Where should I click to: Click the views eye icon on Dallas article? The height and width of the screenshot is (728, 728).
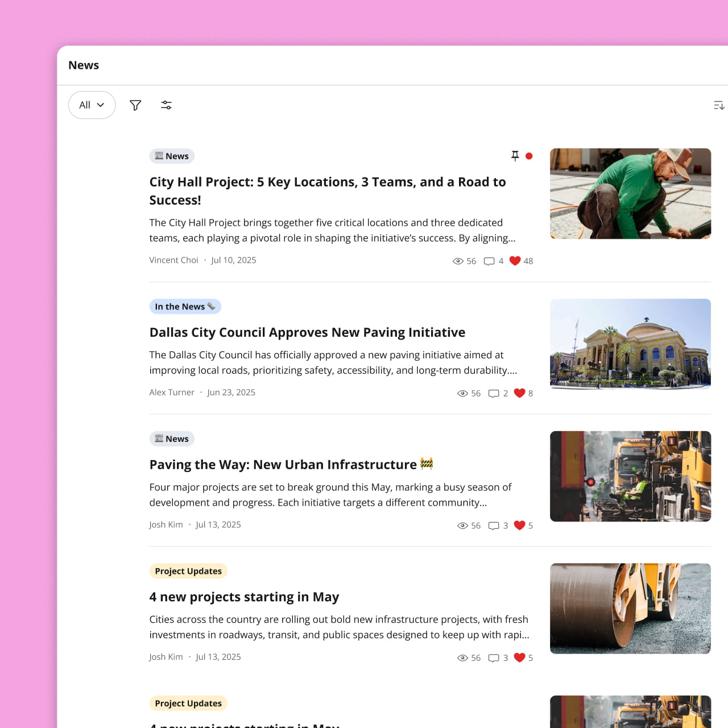(461, 393)
